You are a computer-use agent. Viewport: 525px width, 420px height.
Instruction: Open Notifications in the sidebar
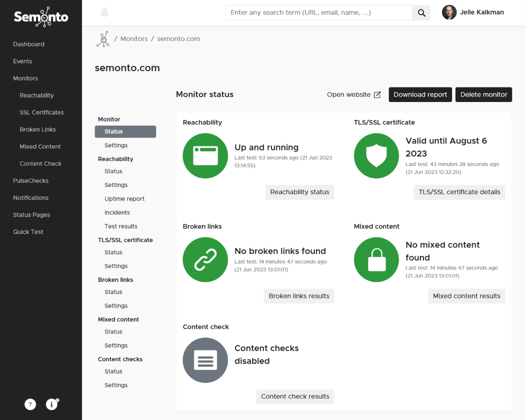(31, 198)
